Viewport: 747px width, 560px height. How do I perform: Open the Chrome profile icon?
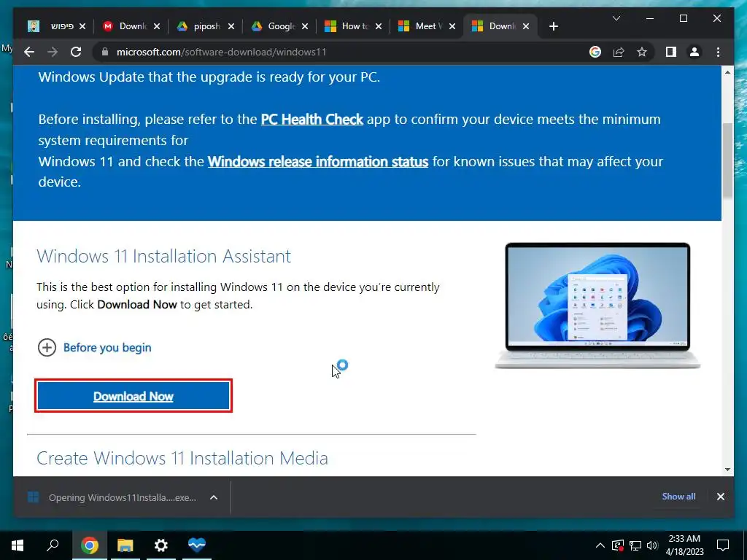click(x=694, y=52)
